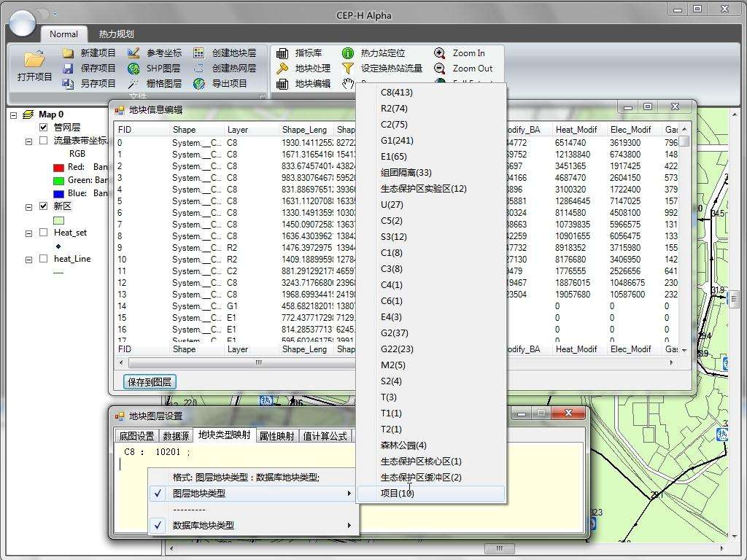This screenshot has height=560, width=747.
Task: Collapse the 新区 layer node
Action: (x=28, y=206)
